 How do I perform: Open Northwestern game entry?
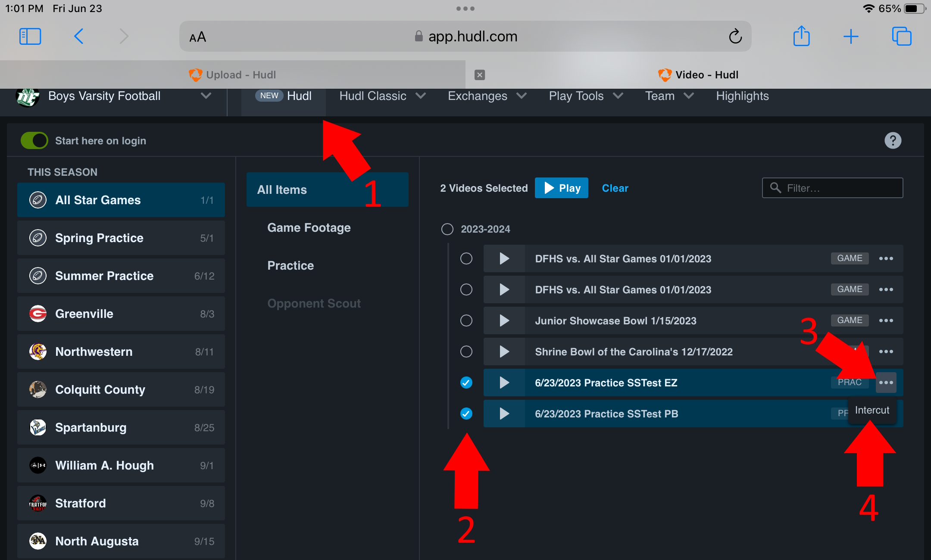click(x=121, y=352)
